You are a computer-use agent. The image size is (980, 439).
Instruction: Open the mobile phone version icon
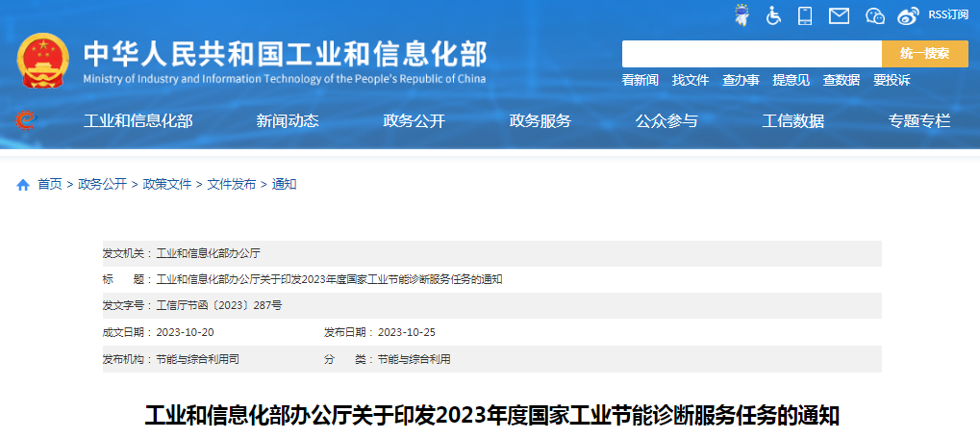click(805, 15)
